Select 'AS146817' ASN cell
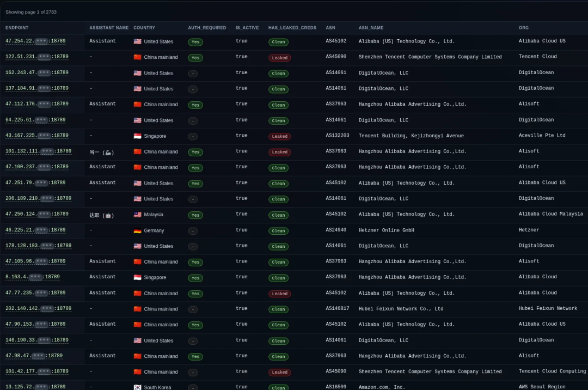Screen dimensions: 588x390 337,308
